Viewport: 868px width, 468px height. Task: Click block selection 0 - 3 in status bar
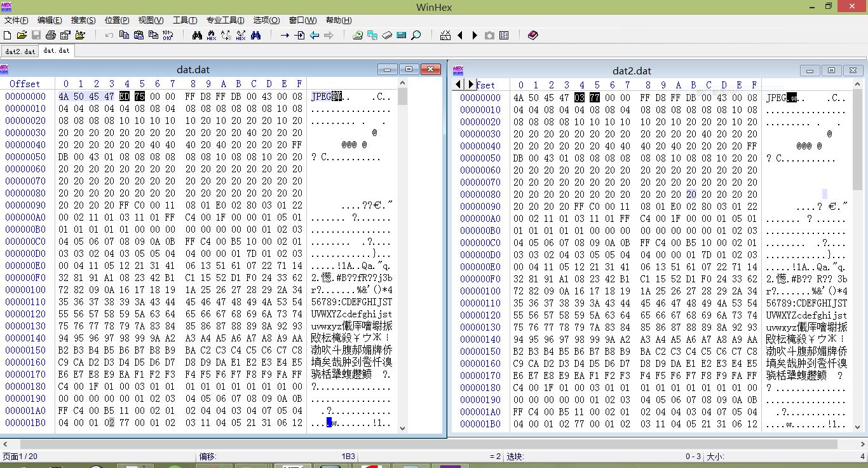pos(693,457)
